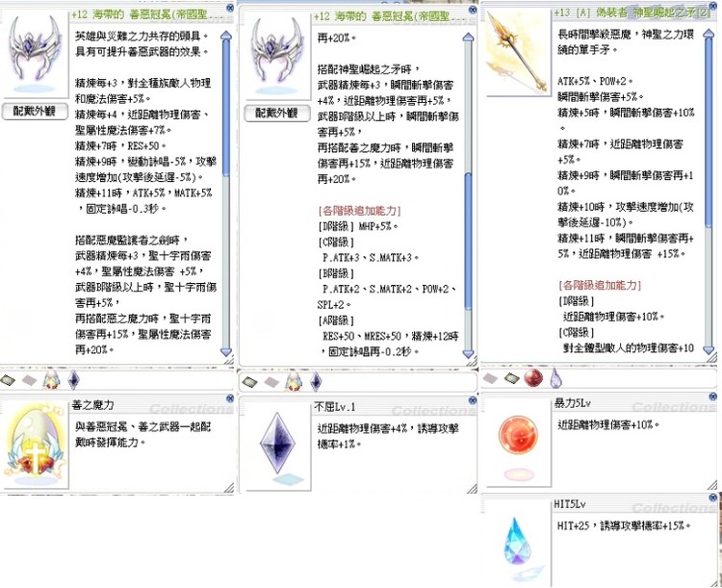The image size is (722, 588).
Task: Click the resize grip of the 不屈Lv.1 window
Action: coord(472,489)
